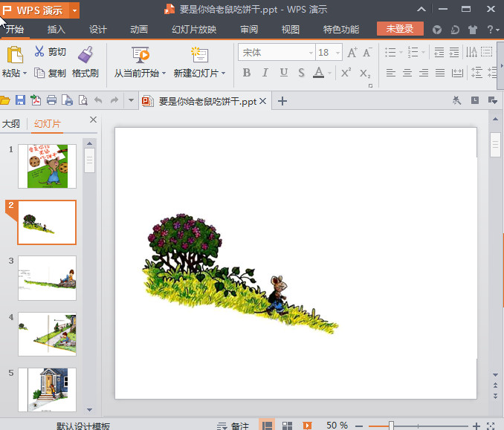Click the Print icon in quick access toolbar
The width and height of the screenshot is (504, 430).
52,101
